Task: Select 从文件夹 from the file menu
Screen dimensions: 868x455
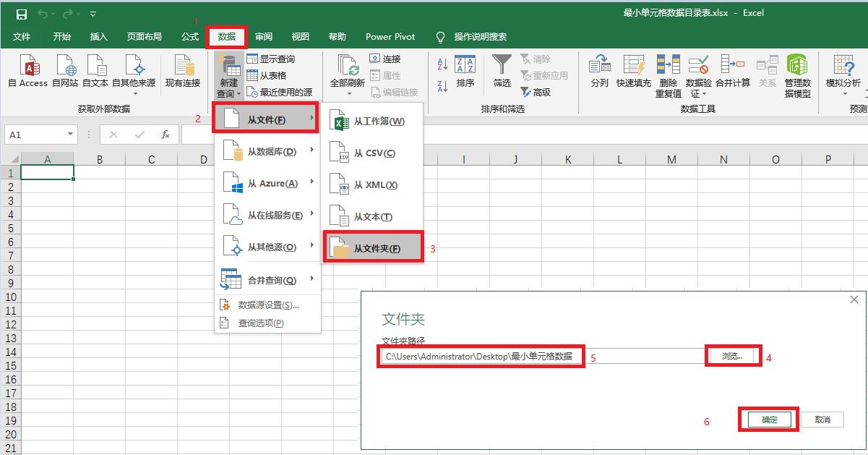Action: tap(373, 246)
